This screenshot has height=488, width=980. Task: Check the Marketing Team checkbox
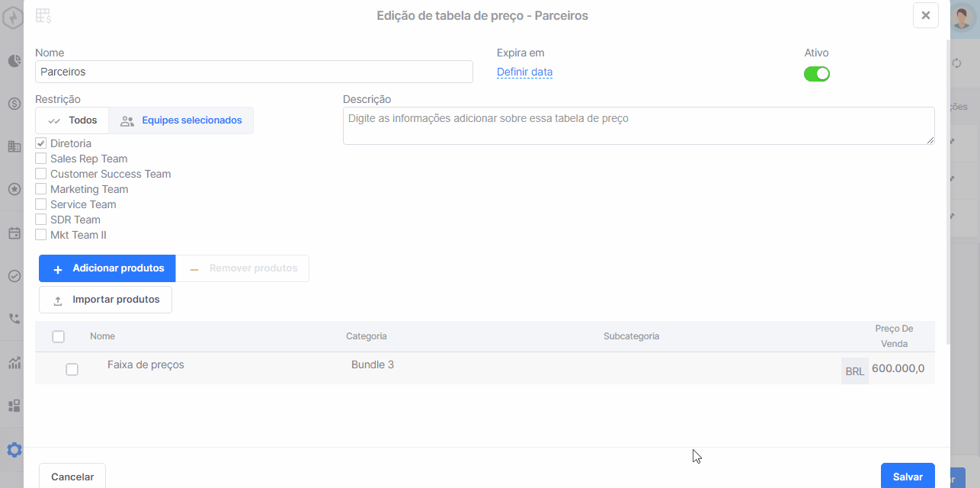41,189
